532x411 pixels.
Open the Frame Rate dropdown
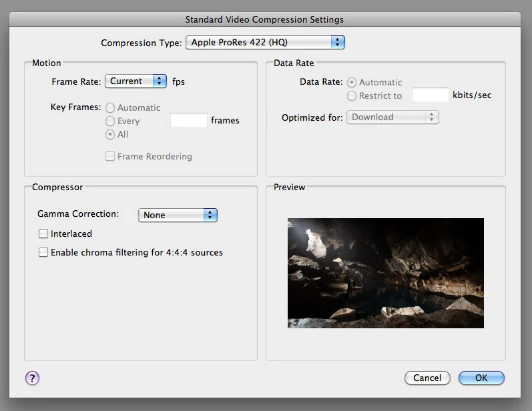pyautogui.click(x=136, y=81)
